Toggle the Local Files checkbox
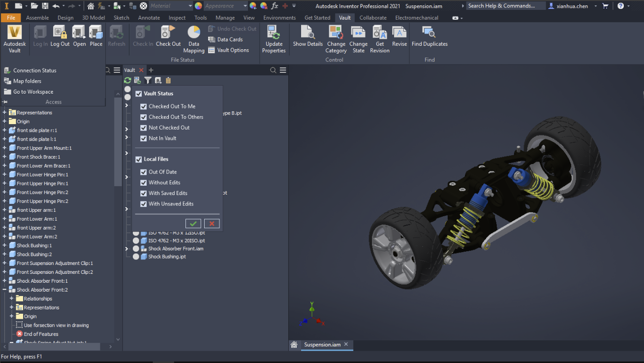 click(139, 159)
